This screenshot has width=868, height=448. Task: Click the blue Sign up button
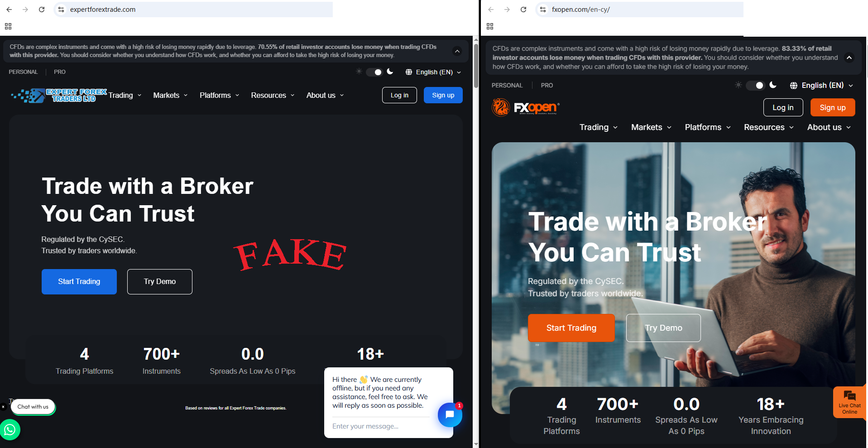pyautogui.click(x=443, y=95)
